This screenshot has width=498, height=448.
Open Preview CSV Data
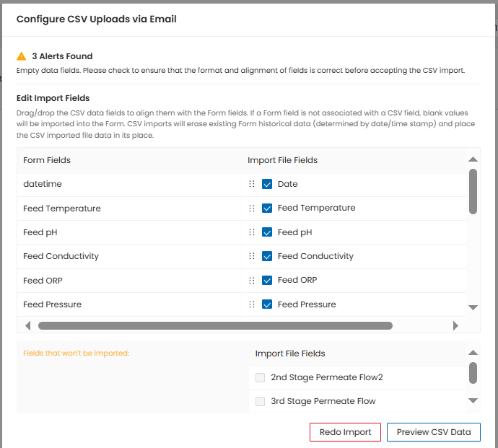tap(433, 432)
